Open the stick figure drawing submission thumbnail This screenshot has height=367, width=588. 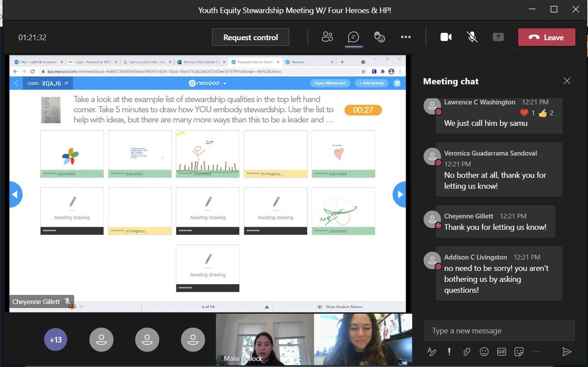click(208, 154)
